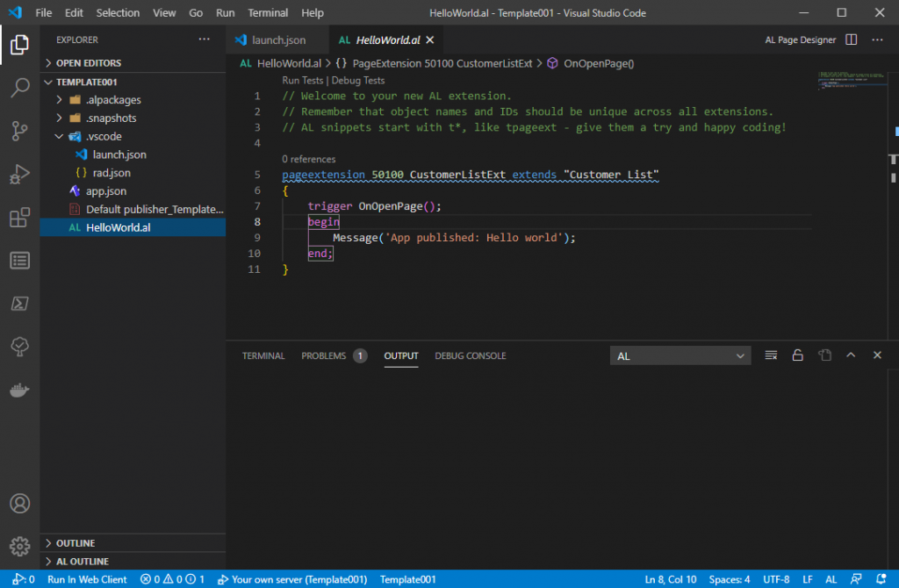Screen dimensions: 899x588
Task: Click the Visual Studio Code logo icon
Action: [16, 12]
